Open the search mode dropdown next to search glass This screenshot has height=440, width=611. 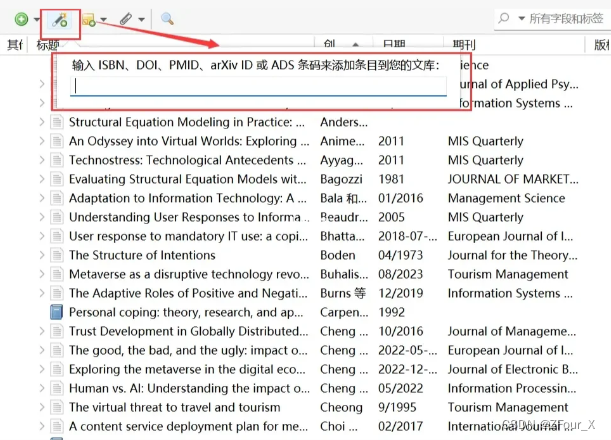click(x=521, y=18)
